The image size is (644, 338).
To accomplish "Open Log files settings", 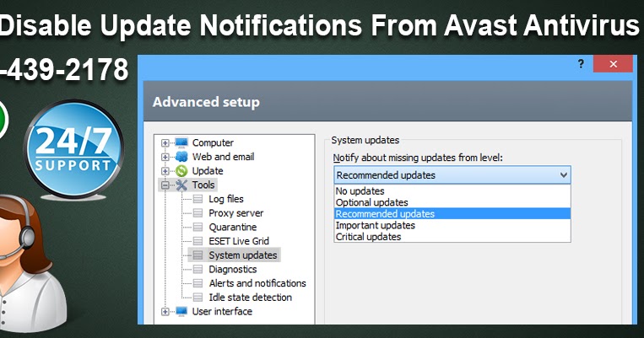I will coord(226,200).
